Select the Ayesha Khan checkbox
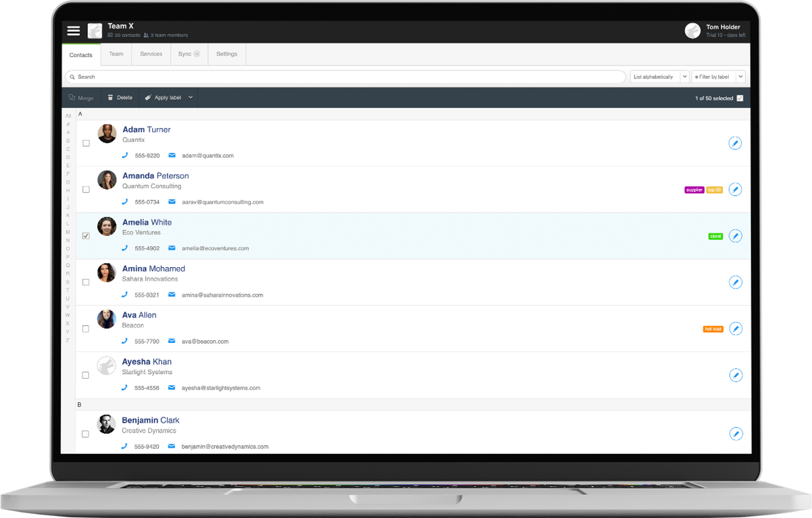This screenshot has width=812, height=518. (85, 375)
